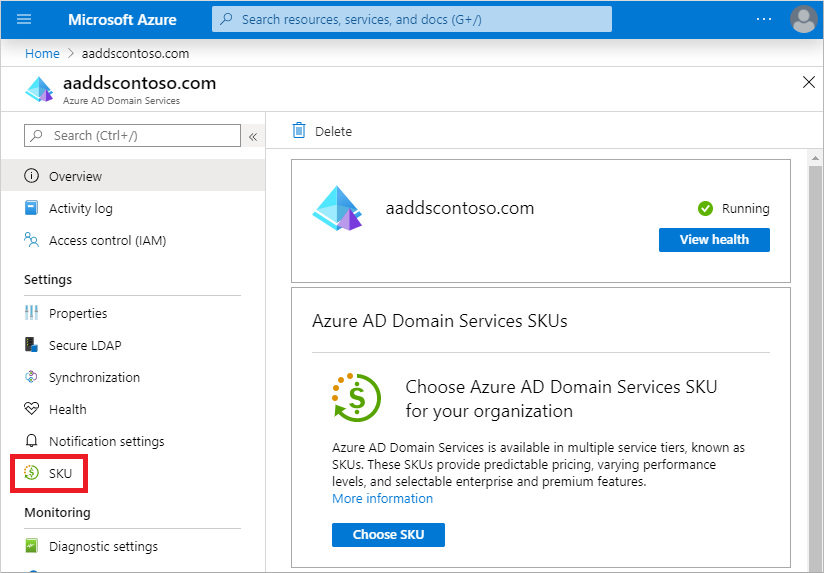Select SKU in the Settings menu
Viewport: 824px width, 573px height.
pyautogui.click(x=60, y=473)
